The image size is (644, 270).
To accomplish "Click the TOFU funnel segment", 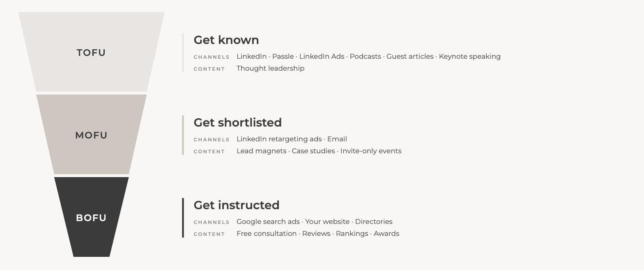I will (x=91, y=52).
